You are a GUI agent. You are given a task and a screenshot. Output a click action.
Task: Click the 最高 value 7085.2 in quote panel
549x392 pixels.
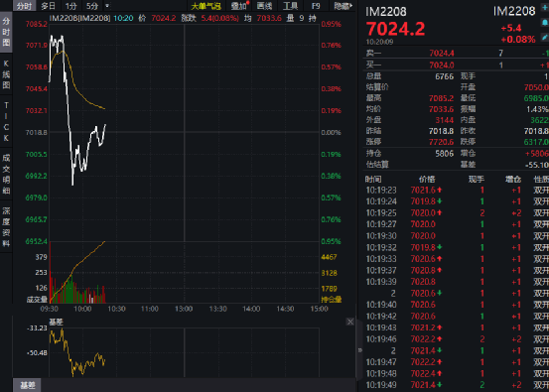(x=442, y=98)
